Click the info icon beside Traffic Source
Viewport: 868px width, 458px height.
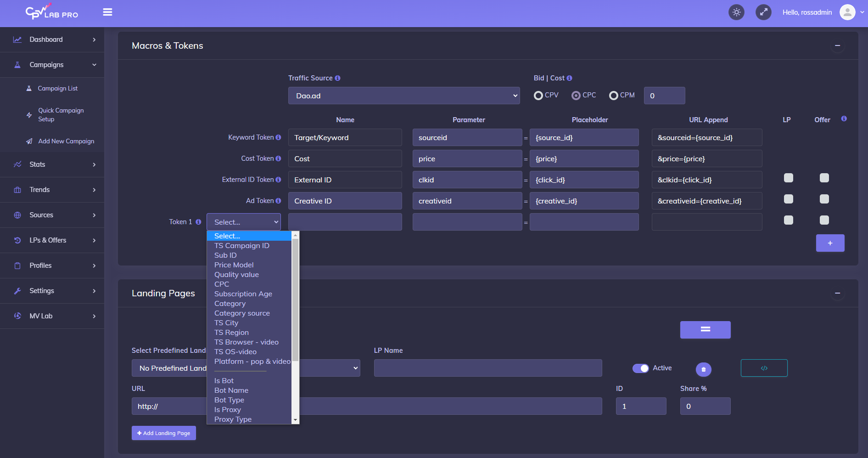[338, 78]
